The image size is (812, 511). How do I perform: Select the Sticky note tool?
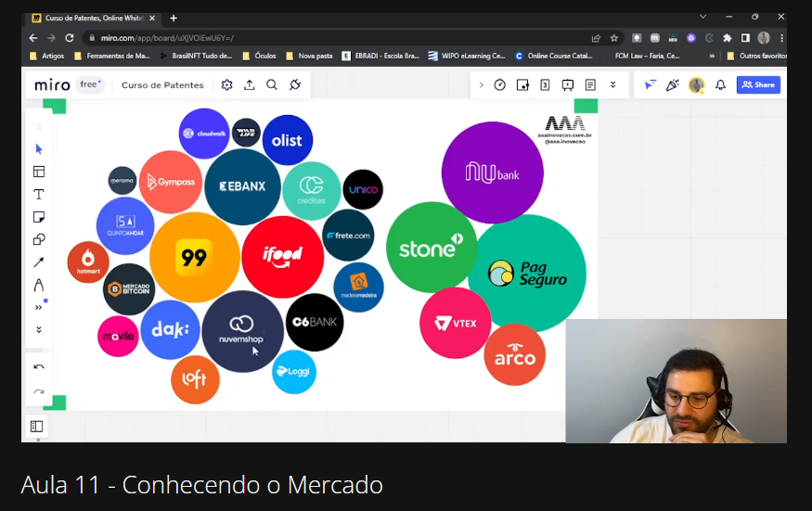[39, 217]
